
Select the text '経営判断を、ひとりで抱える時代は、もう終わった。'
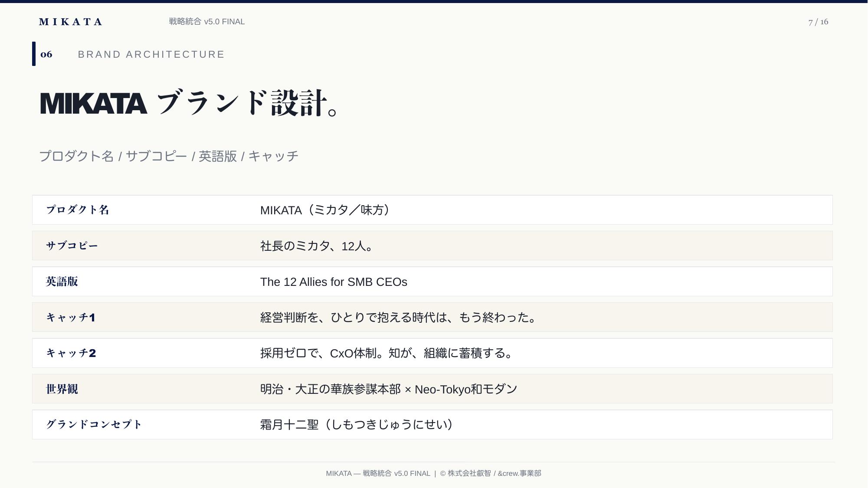(x=399, y=318)
